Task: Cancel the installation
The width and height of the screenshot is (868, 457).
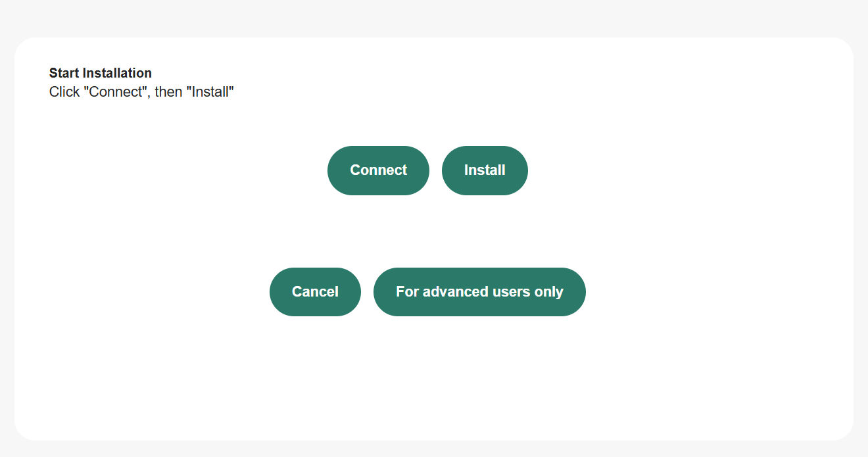Action: click(x=315, y=292)
